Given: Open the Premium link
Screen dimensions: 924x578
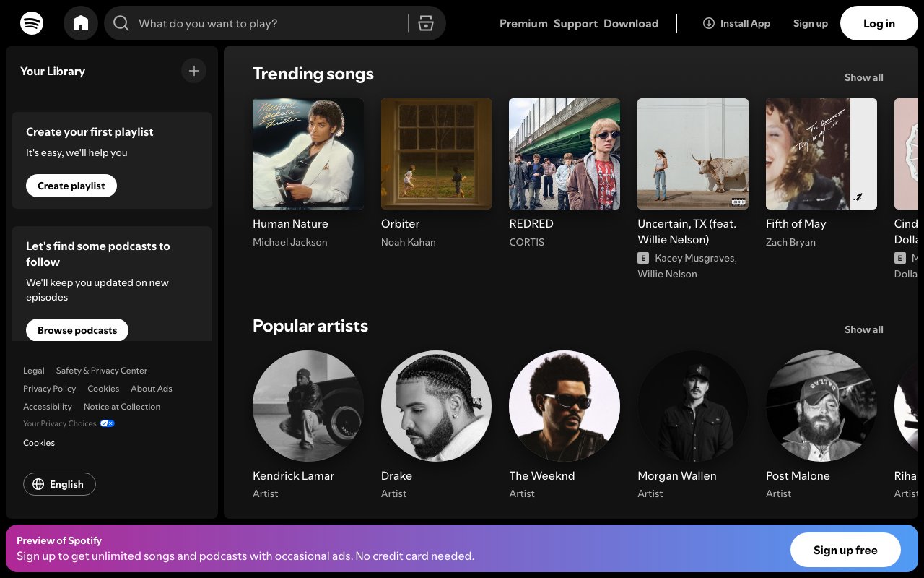Looking at the screenshot, I should 523,23.
